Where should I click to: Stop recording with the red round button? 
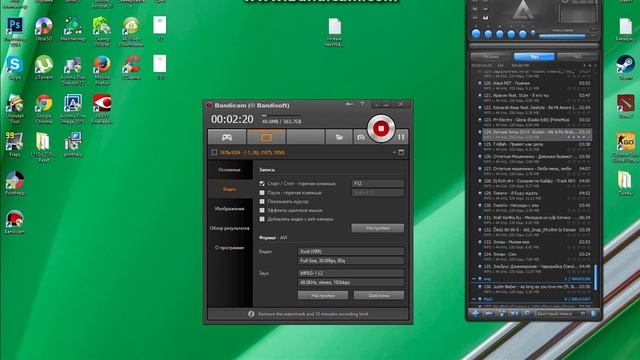pyautogui.click(x=381, y=129)
